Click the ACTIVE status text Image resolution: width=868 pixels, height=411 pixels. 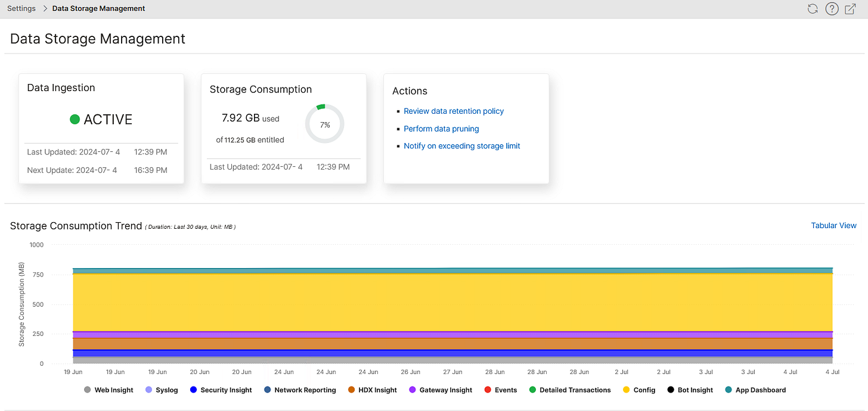[x=108, y=119]
